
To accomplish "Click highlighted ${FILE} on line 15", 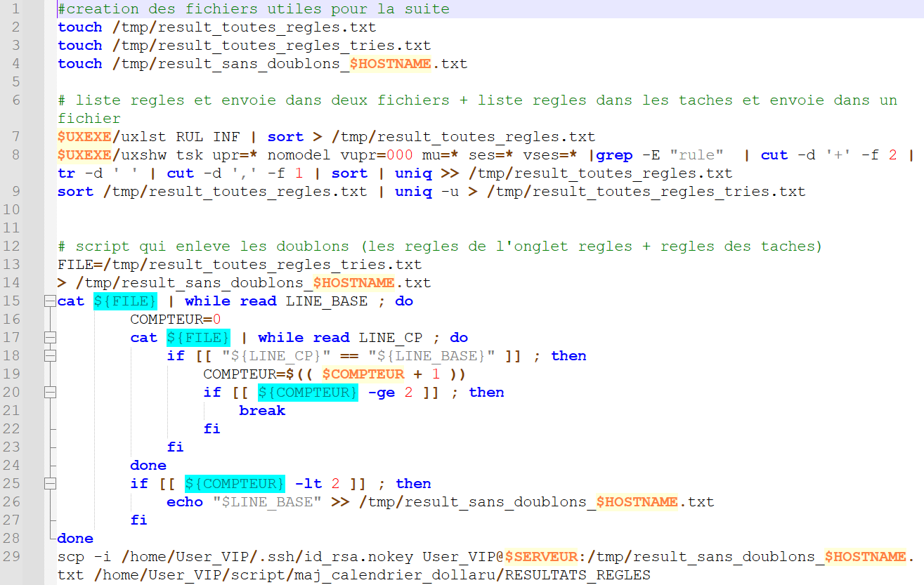I will point(126,301).
